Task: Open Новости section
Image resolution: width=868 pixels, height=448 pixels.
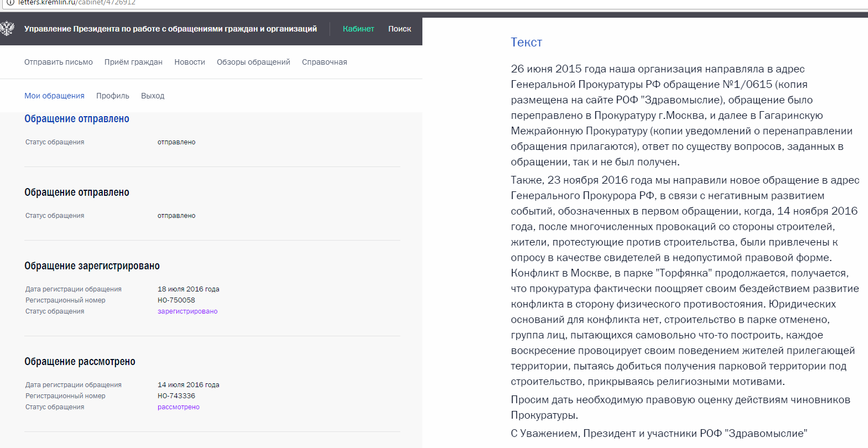Action: click(190, 62)
